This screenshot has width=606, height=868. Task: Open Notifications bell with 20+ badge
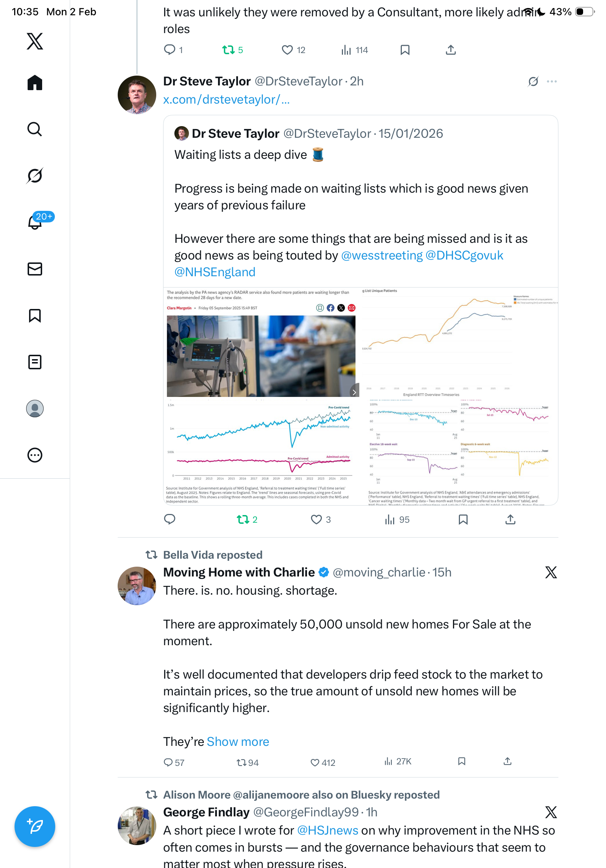point(35,222)
